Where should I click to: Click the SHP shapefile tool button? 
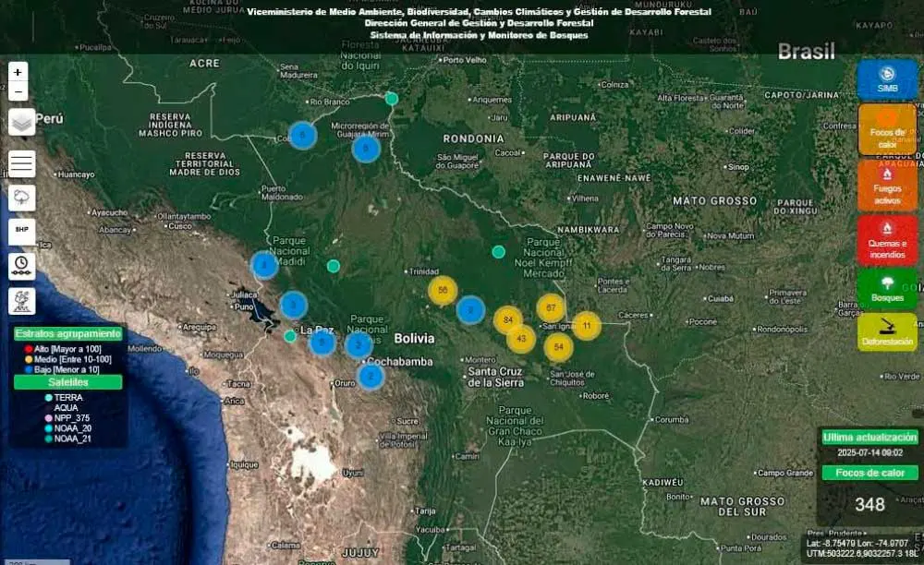click(22, 230)
